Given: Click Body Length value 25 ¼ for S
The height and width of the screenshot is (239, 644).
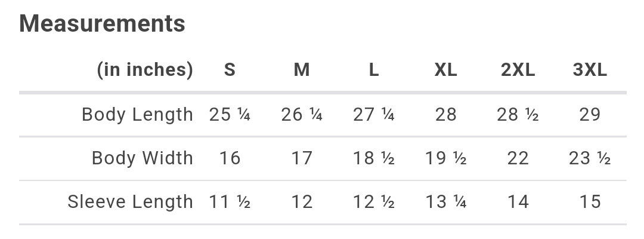Looking at the screenshot, I should (x=230, y=114).
